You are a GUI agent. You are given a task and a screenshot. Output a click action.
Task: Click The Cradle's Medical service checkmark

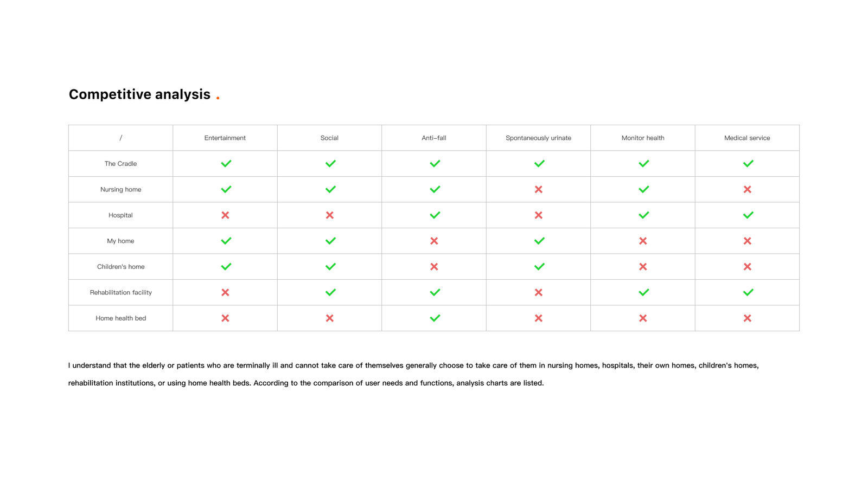tap(748, 163)
